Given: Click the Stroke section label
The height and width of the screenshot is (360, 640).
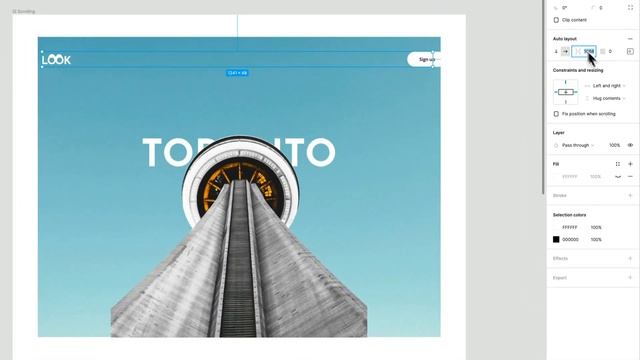Looking at the screenshot, I should point(559,196).
